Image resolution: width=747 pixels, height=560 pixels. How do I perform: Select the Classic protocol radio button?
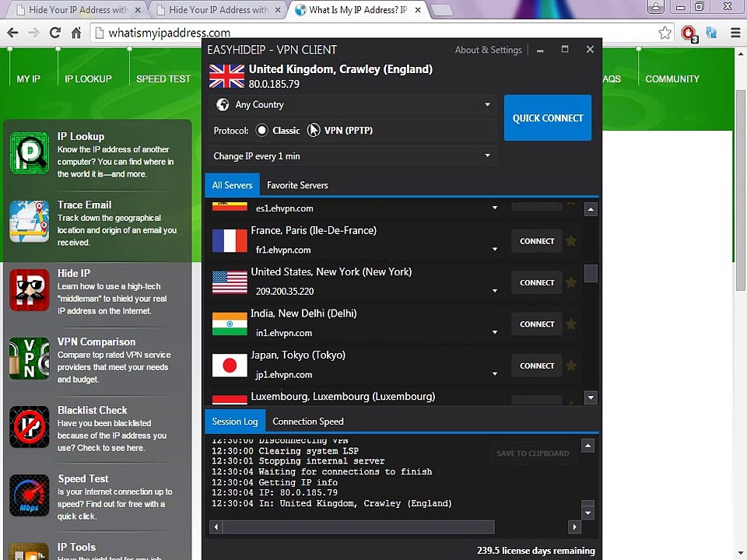261,130
